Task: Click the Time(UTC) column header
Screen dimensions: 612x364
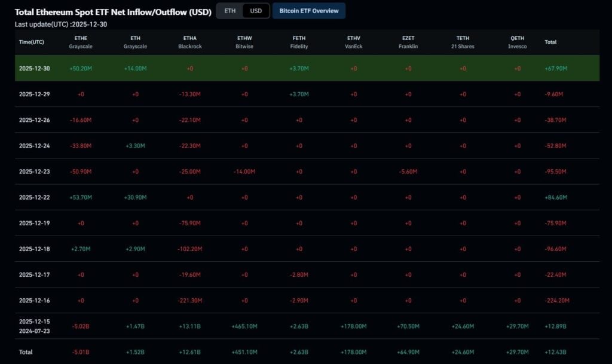Action: (34, 42)
